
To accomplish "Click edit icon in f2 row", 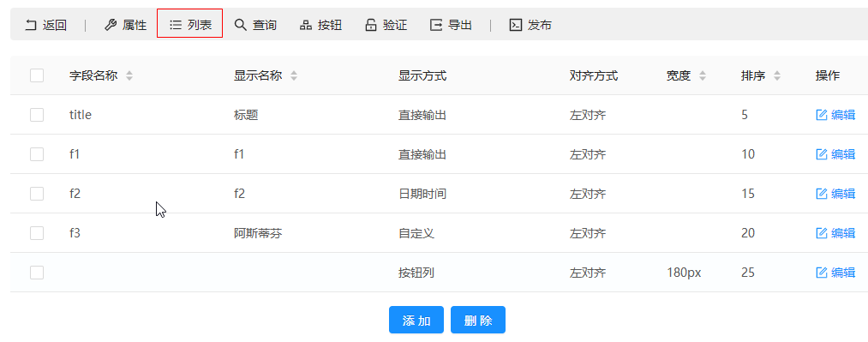I will (x=822, y=194).
